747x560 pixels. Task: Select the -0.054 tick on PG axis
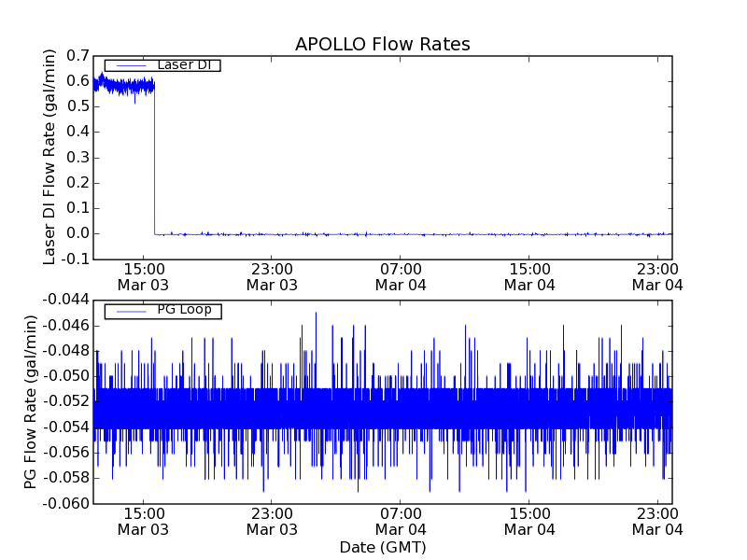pos(65,427)
